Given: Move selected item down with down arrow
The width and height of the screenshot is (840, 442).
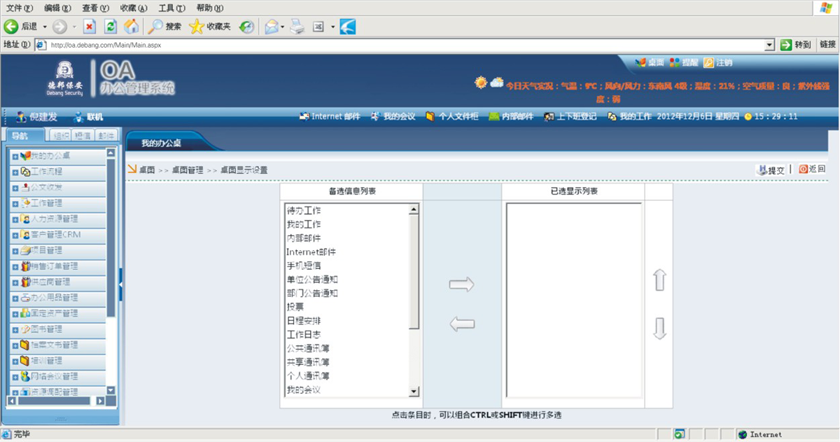Looking at the screenshot, I should coord(659,328).
